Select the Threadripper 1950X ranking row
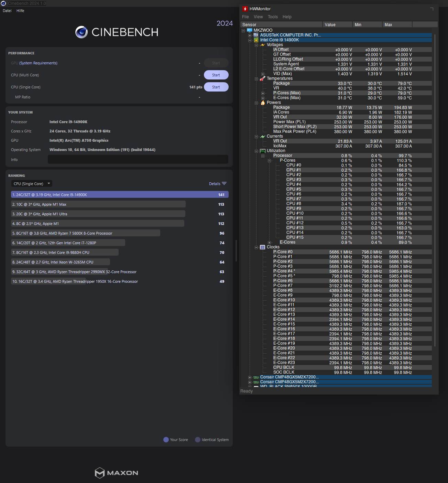This screenshot has width=448, height=483. 120,281
